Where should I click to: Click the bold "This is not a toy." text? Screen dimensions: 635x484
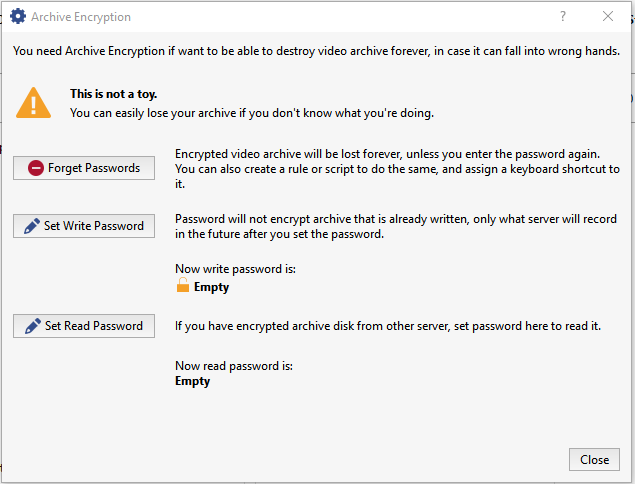pos(113,94)
